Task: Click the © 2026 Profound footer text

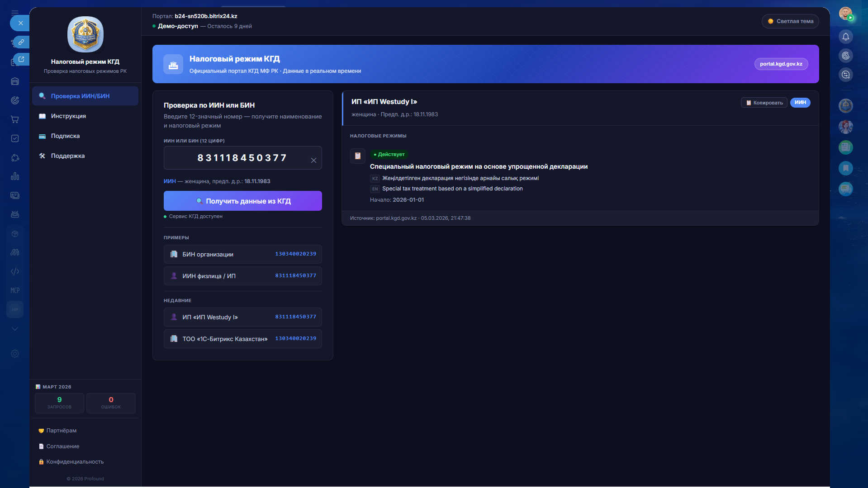Action: click(85, 479)
